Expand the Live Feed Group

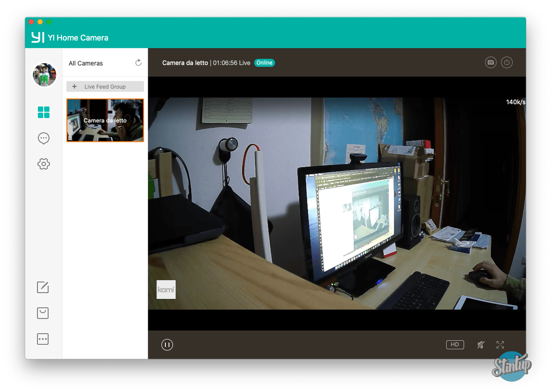105,86
